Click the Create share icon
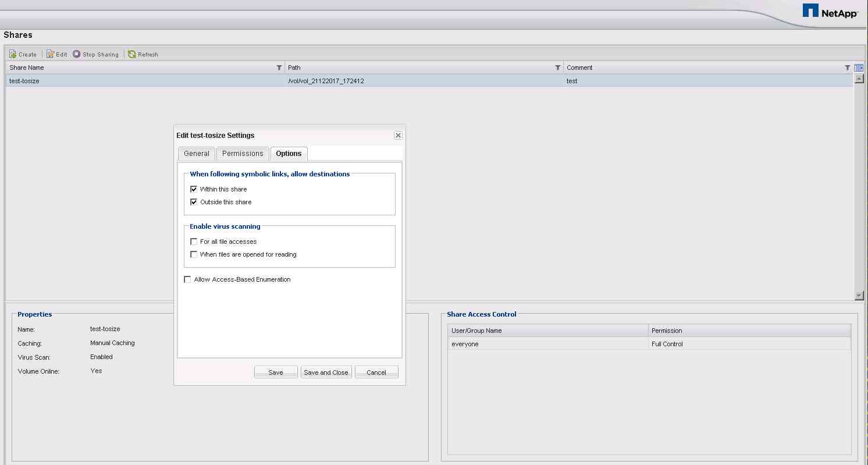868x465 pixels. click(x=13, y=54)
